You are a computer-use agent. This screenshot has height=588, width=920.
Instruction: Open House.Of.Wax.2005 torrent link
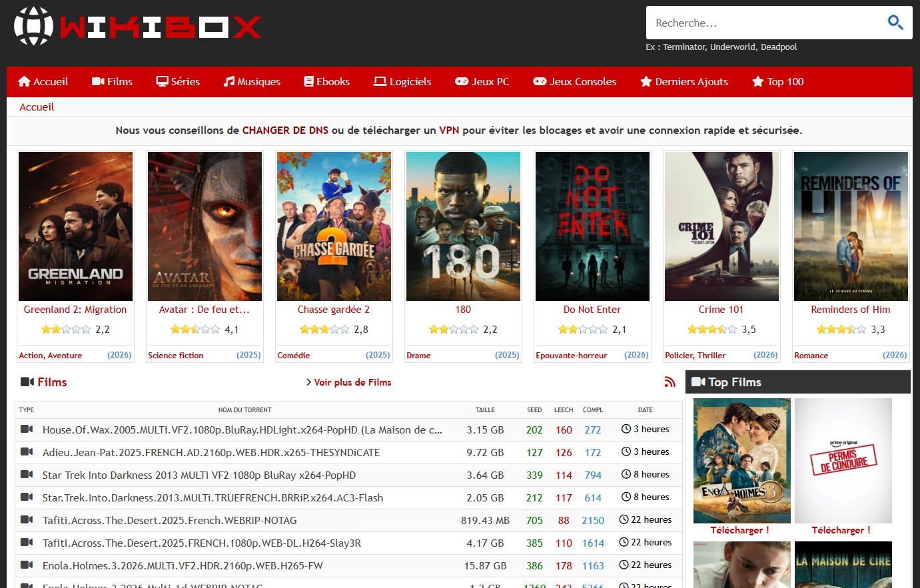(242, 430)
